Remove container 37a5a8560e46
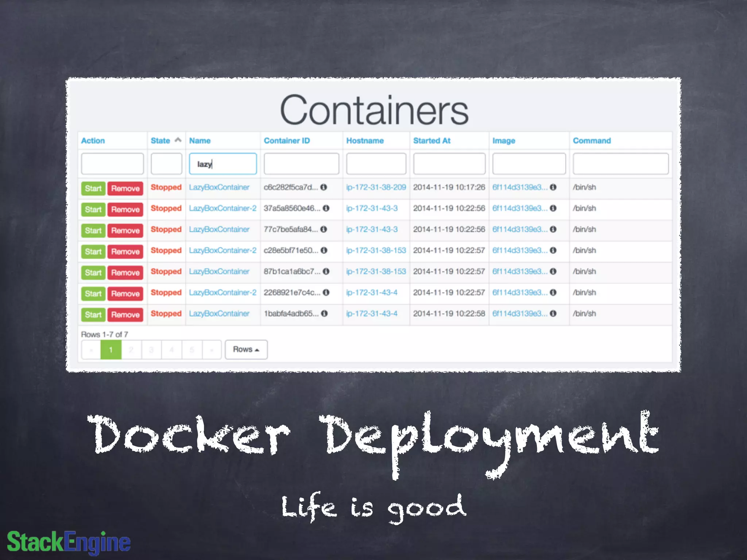Image resolution: width=747 pixels, height=560 pixels. coord(125,210)
